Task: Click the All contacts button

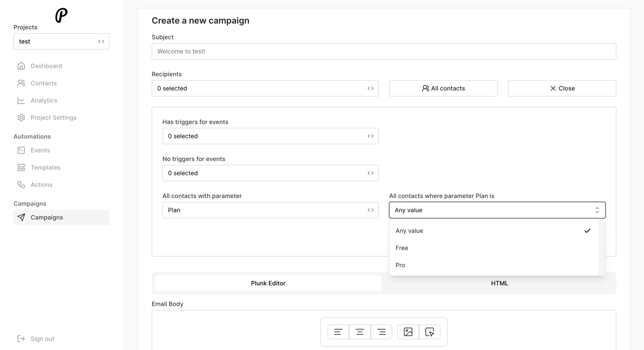Action: [x=443, y=88]
